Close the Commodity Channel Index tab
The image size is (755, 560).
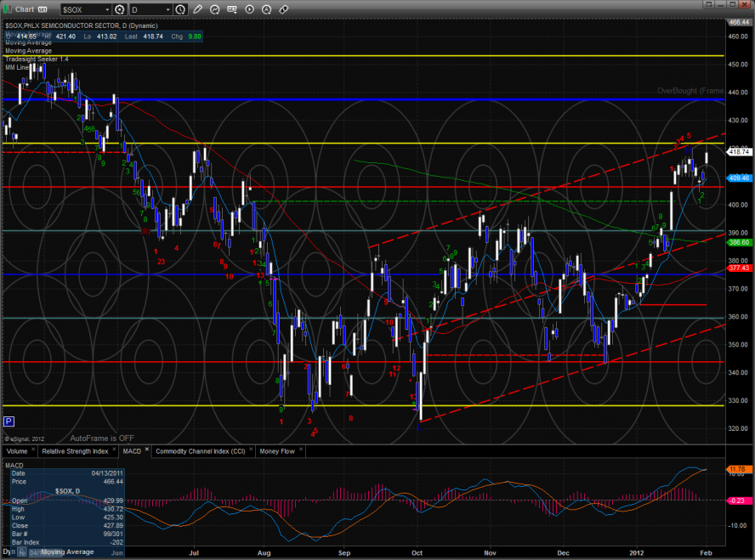251,450
